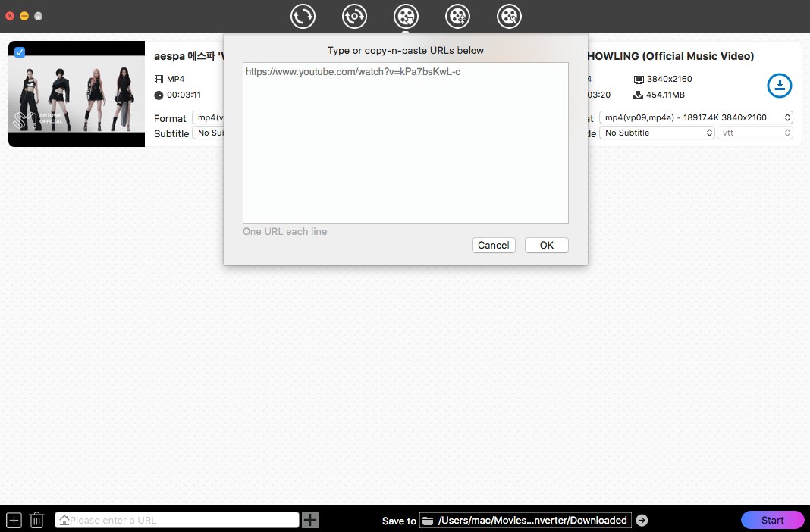Click the 00:03:11 duration text

184,95
